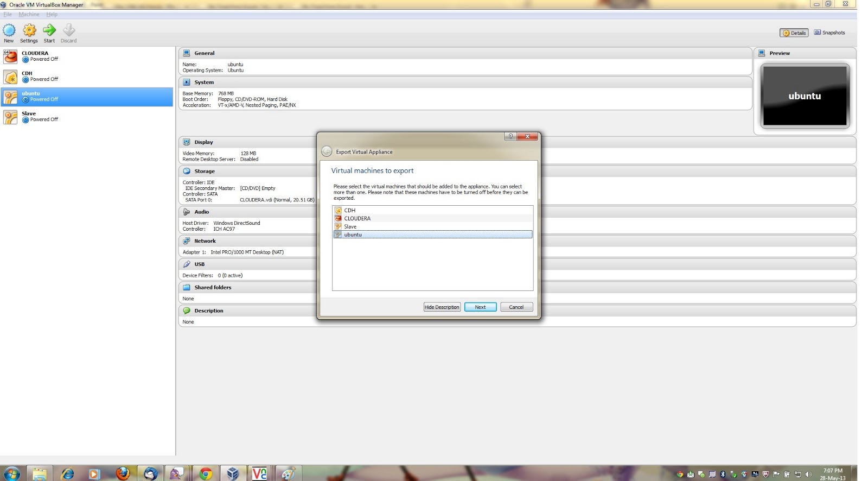Image resolution: width=868 pixels, height=481 pixels.
Task: Select the CDH VM in the sidebar
Action: click(x=87, y=77)
